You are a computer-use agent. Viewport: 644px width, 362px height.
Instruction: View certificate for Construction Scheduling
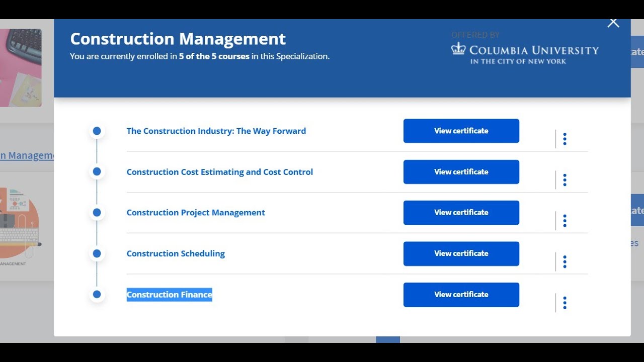461,254
